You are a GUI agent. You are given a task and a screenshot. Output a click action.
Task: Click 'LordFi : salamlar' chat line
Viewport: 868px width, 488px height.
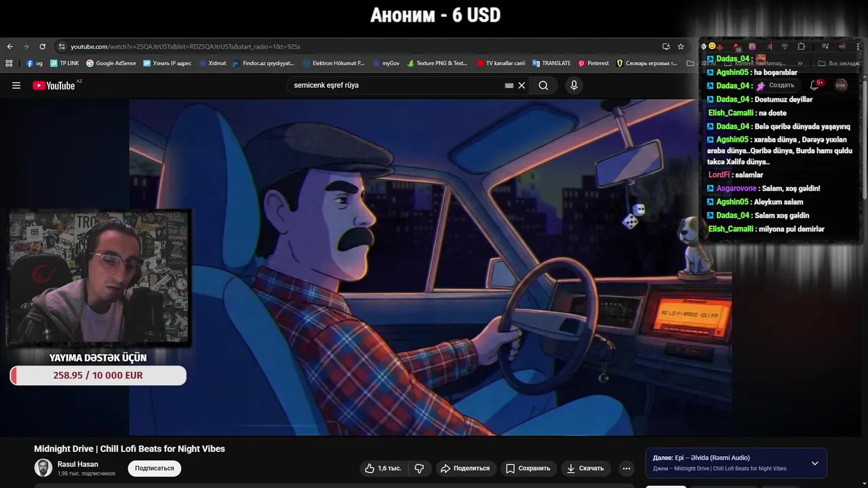pos(736,175)
